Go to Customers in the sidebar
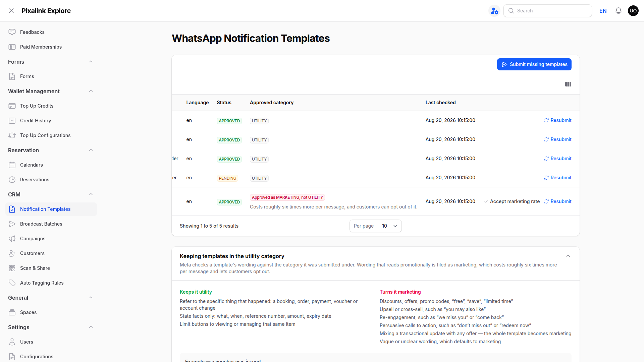 coord(51,253)
